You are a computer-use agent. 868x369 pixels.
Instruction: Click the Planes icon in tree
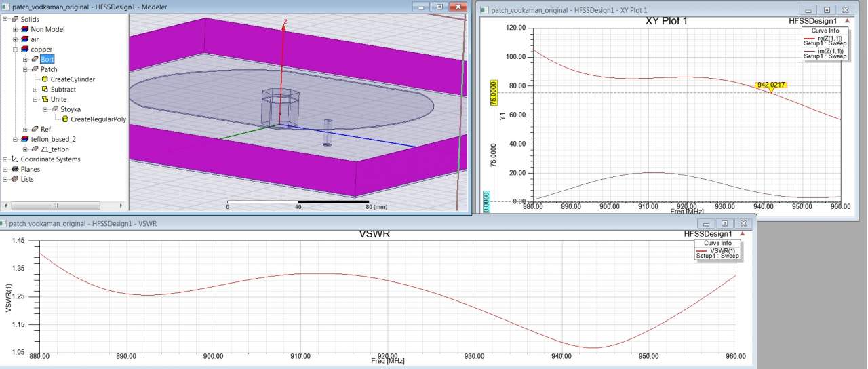tap(14, 169)
